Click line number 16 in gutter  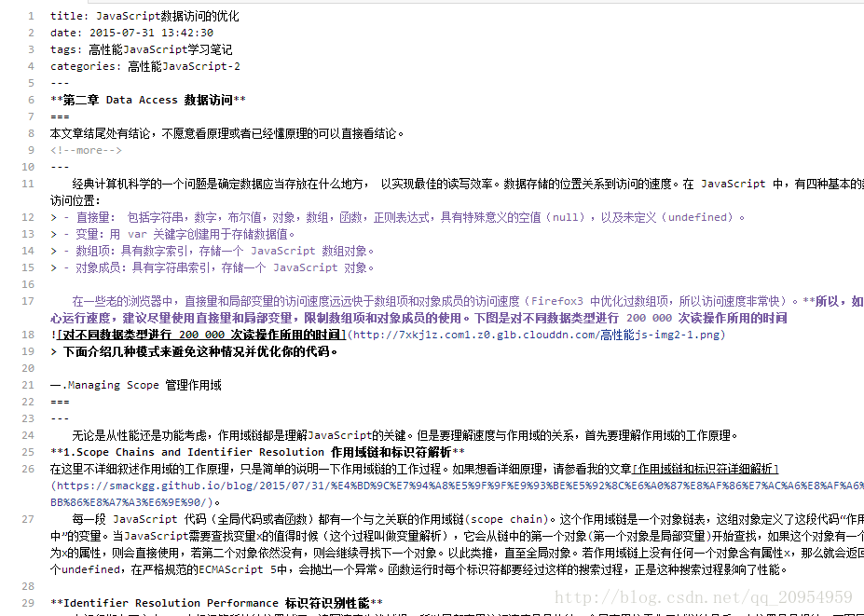point(28,284)
